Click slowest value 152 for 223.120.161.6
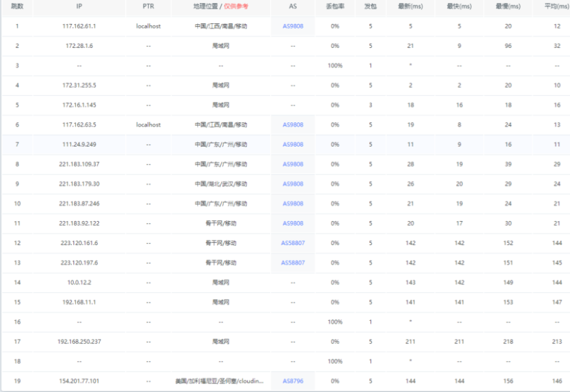The image size is (570, 392). [508, 243]
